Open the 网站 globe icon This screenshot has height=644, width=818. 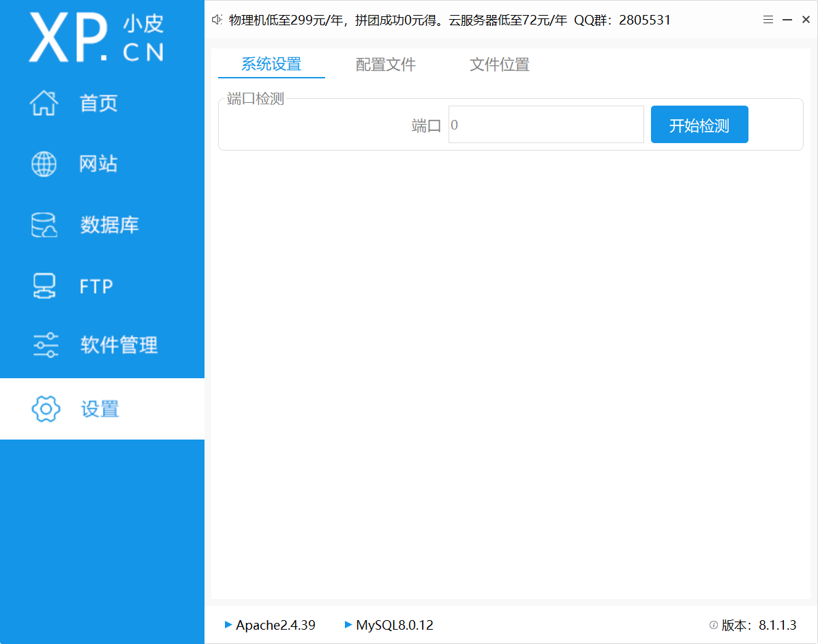point(44,164)
